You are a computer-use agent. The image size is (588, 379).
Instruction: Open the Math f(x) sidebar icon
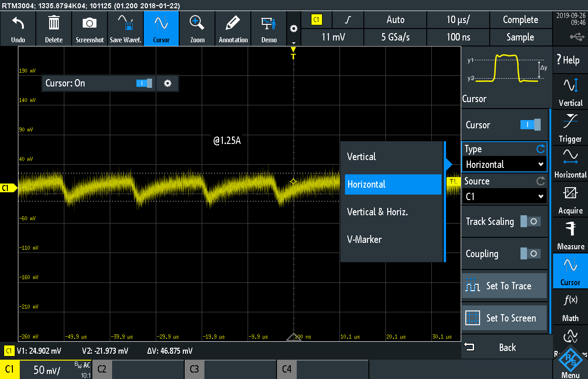coord(571,306)
